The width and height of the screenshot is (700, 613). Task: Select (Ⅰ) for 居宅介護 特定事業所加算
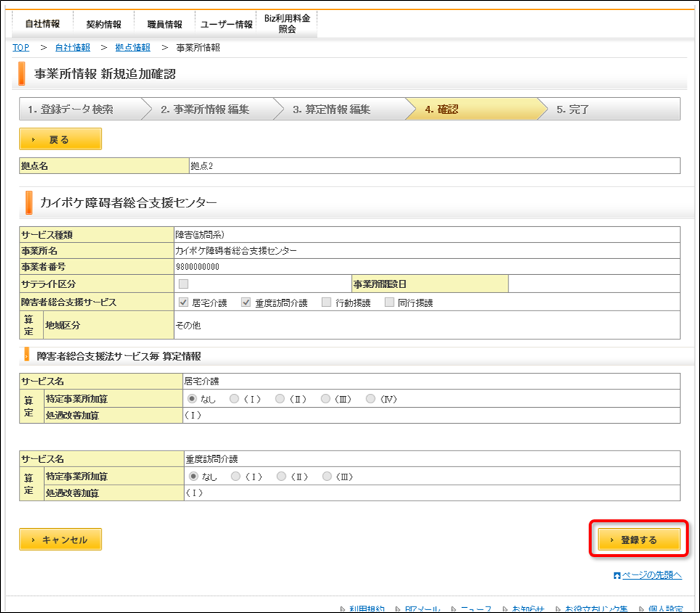(x=234, y=399)
